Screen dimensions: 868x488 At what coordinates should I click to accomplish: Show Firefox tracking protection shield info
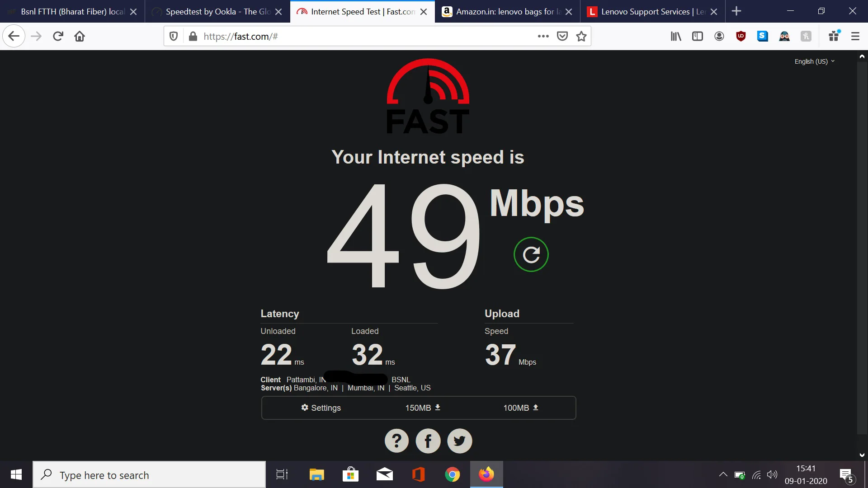tap(174, 36)
